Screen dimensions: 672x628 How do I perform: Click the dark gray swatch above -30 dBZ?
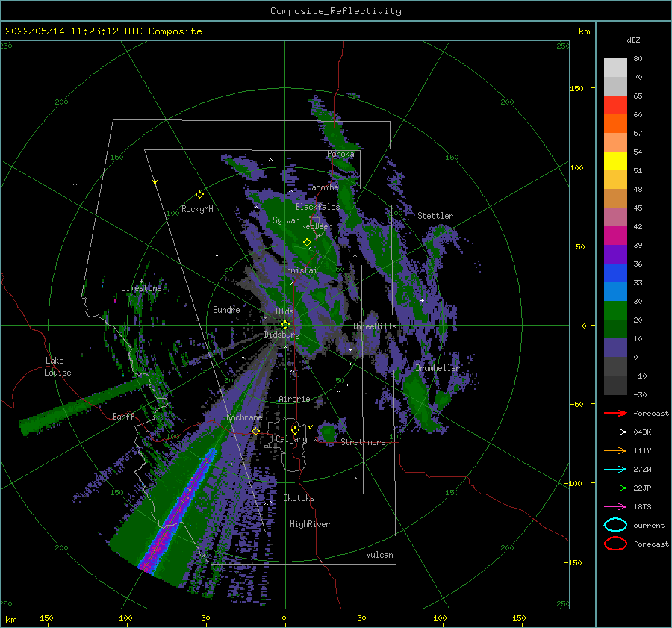615,385
